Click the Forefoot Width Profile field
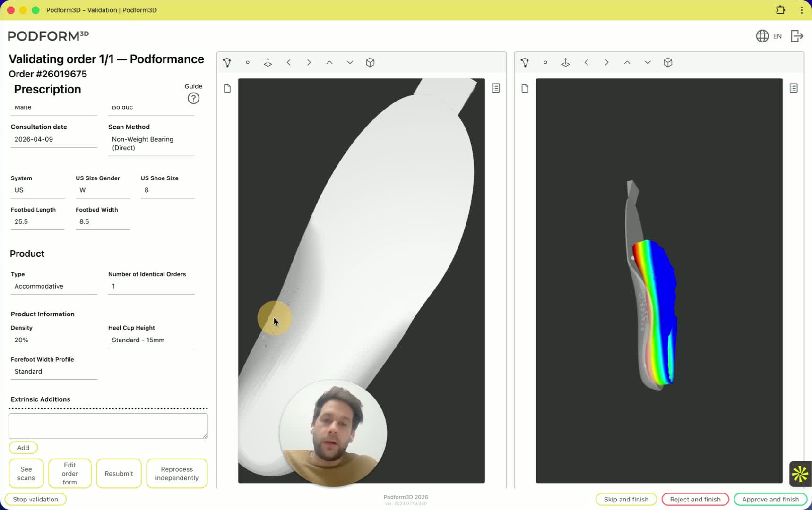Screen dimensions: 812x510 pos(54,372)
